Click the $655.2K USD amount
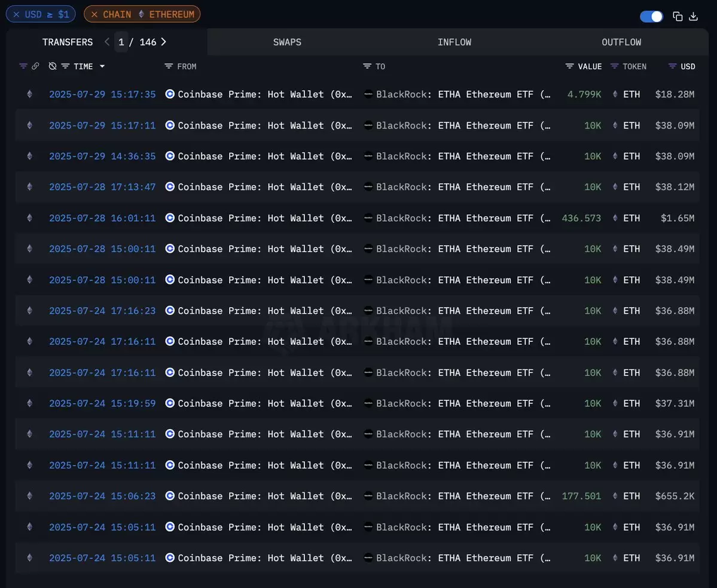 (x=675, y=496)
